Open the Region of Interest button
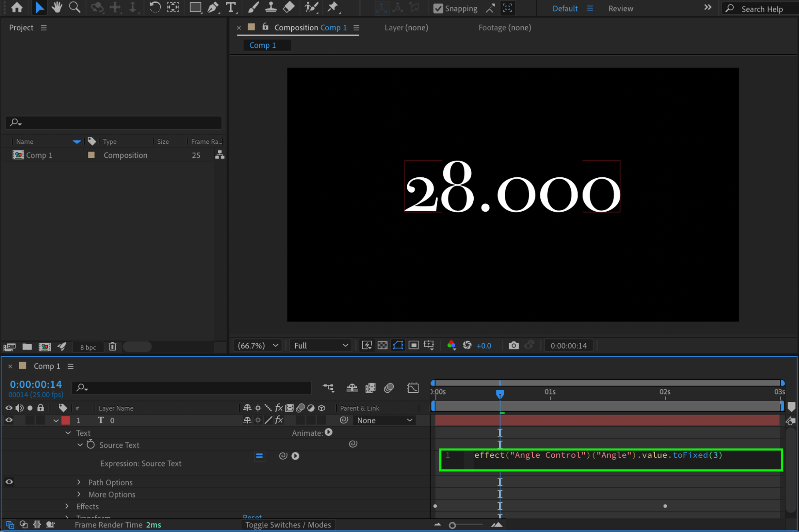This screenshot has height=532, width=799. 413,345
